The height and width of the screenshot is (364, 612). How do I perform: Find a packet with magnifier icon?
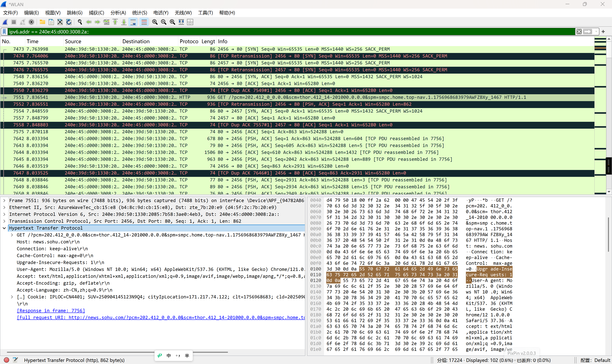(80, 22)
